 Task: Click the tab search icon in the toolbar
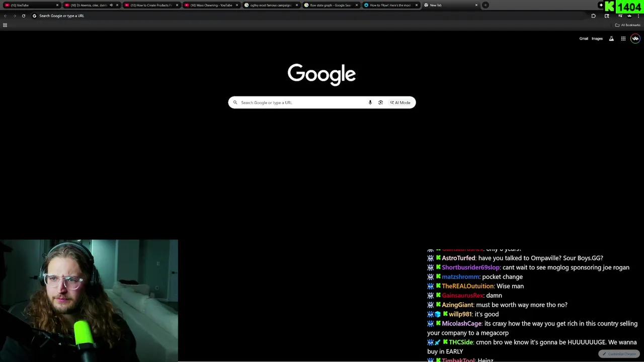(607, 16)
